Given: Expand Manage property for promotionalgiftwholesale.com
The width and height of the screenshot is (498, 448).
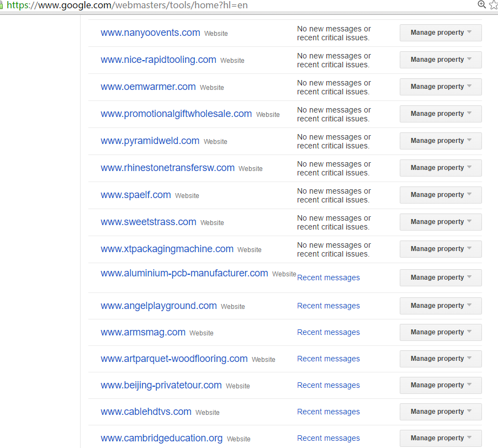Looking at the screenshot, I should tap(441, 114).
